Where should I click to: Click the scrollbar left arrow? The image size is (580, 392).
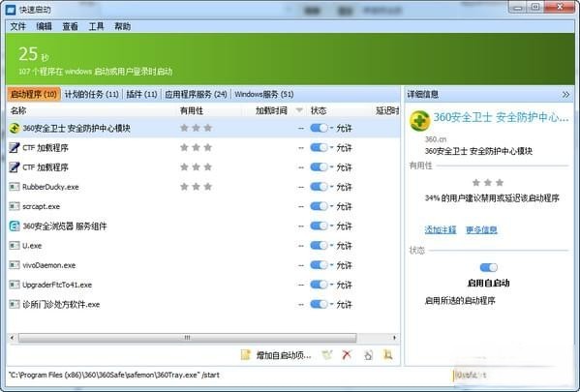[13, 338]
